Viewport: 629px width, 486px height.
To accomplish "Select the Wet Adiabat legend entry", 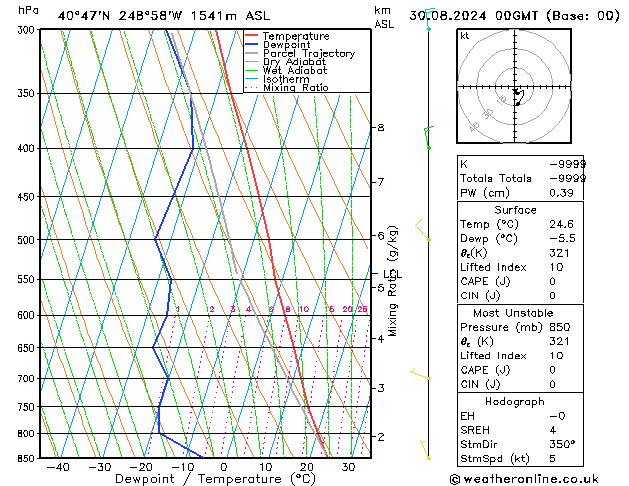I will (x=296, y=71).
